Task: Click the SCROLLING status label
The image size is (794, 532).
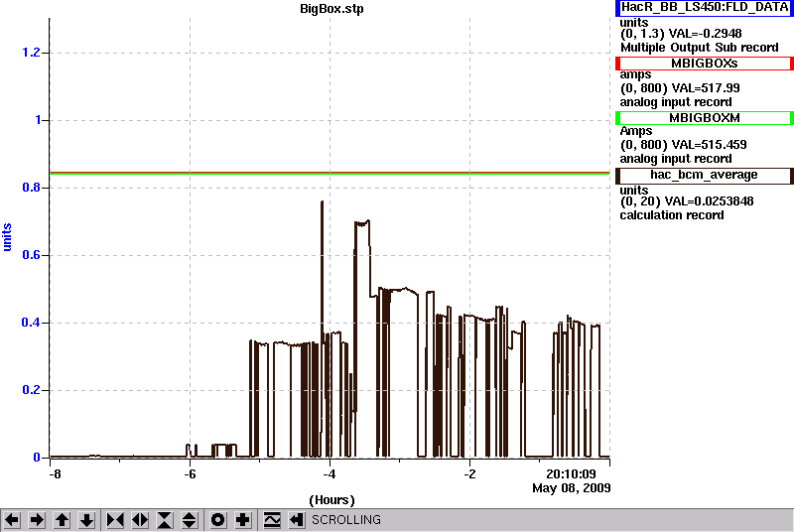Action: pyautogui.click(x=346, y=520)
